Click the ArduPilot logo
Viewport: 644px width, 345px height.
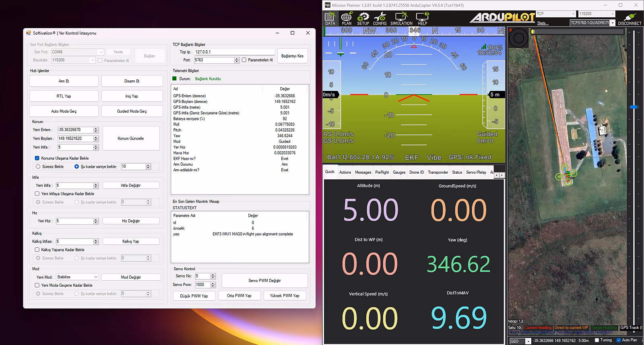coord(502,18)
